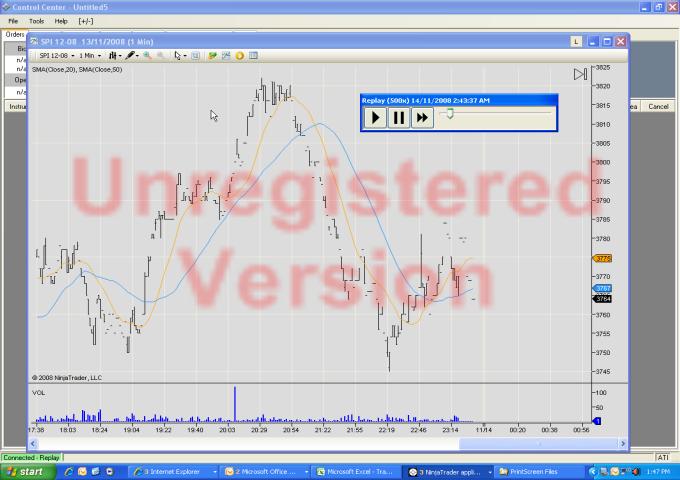Open the File menu

(13, 21)
